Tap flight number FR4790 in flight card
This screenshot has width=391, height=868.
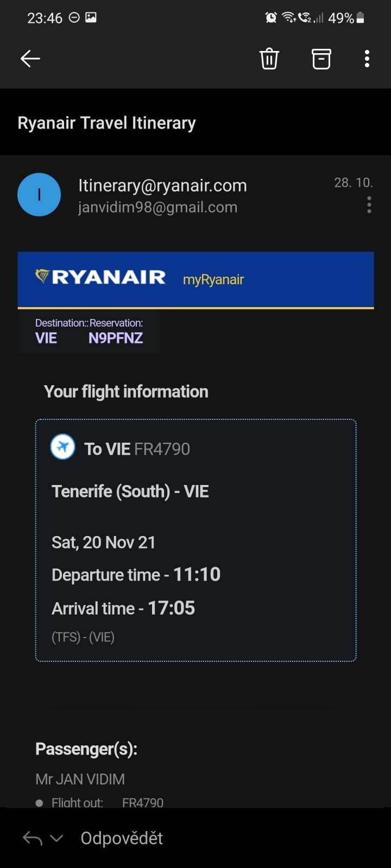[x=162, y=449]
